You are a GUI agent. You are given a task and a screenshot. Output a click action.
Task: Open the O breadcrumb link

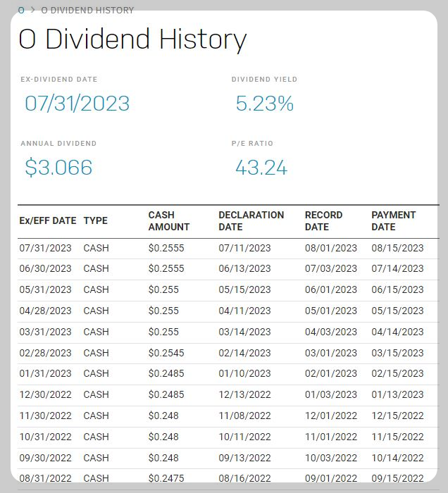pos(21,11)
